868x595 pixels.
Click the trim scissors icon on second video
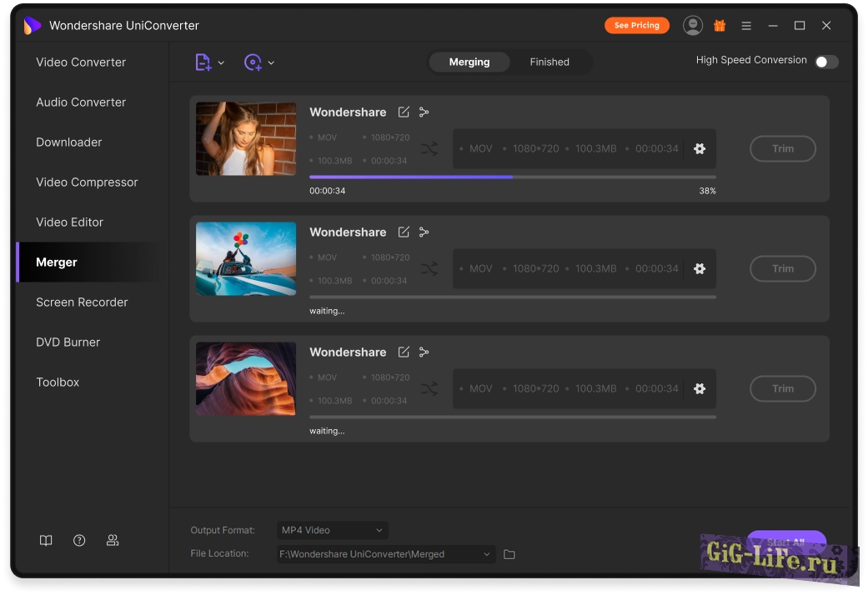(x=424, y=232)
